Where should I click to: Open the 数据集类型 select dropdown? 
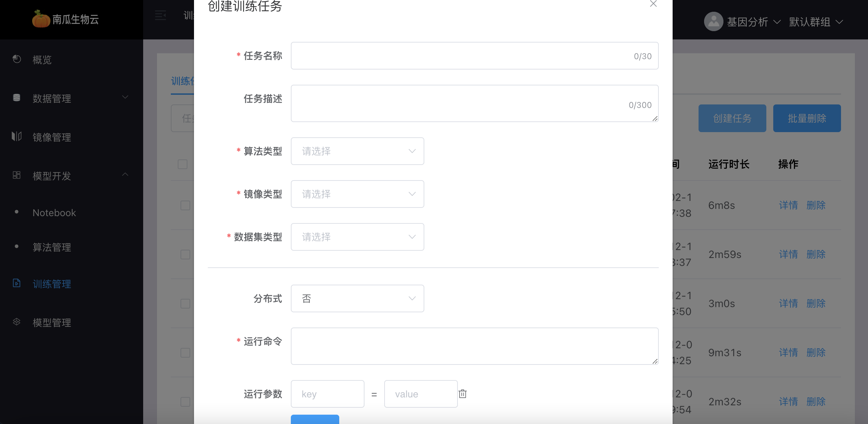[358, 237]
